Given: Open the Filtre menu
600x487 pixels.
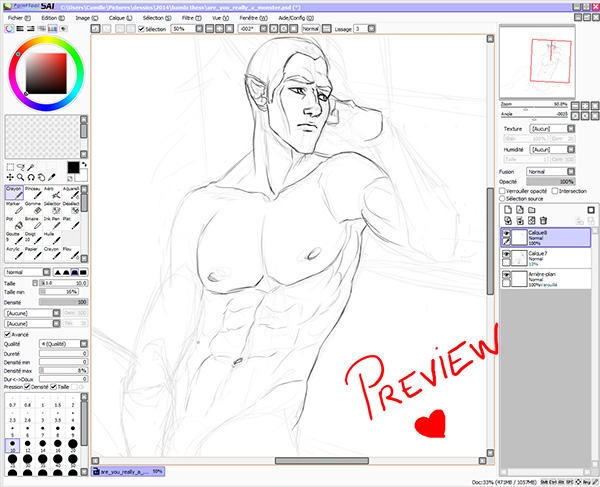Looking at the screenshot, I should point(191,18).
